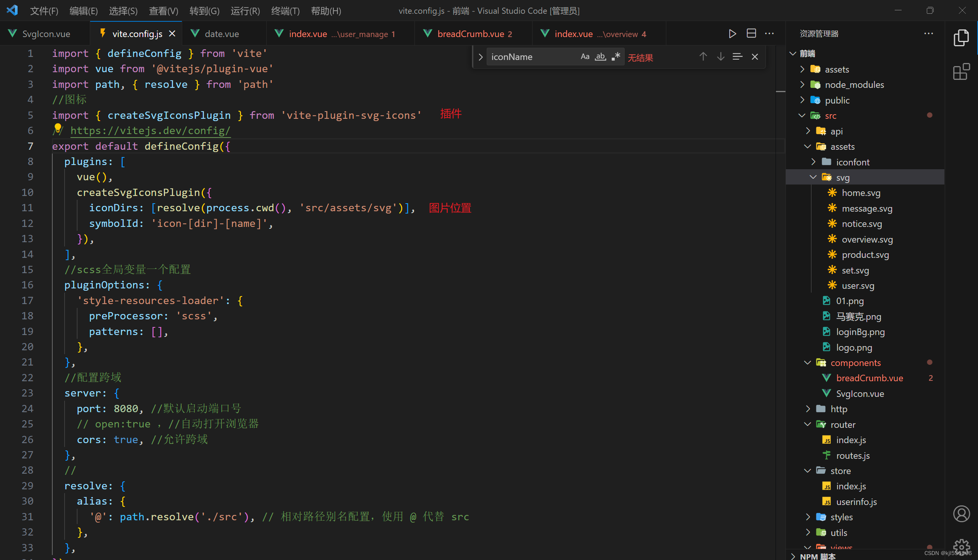978x560 pixels.
Task: Open user.svg file
Action: tap(865, 285)
